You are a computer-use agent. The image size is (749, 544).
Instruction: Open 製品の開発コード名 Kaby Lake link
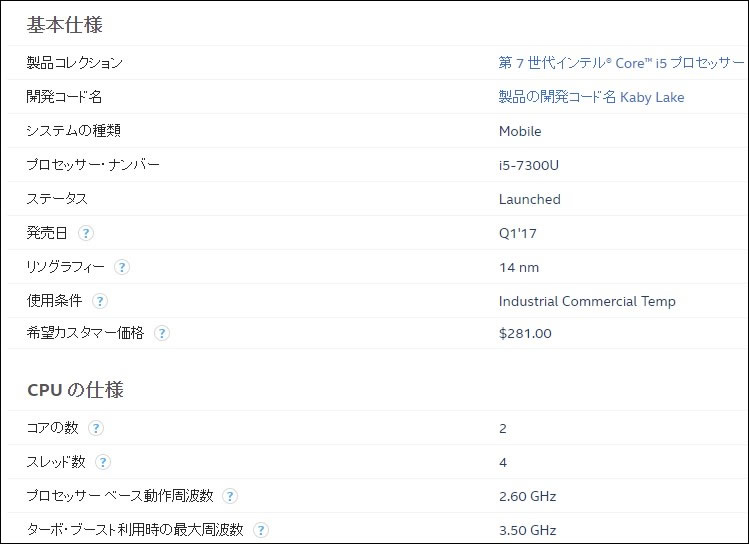coord(591,97)
